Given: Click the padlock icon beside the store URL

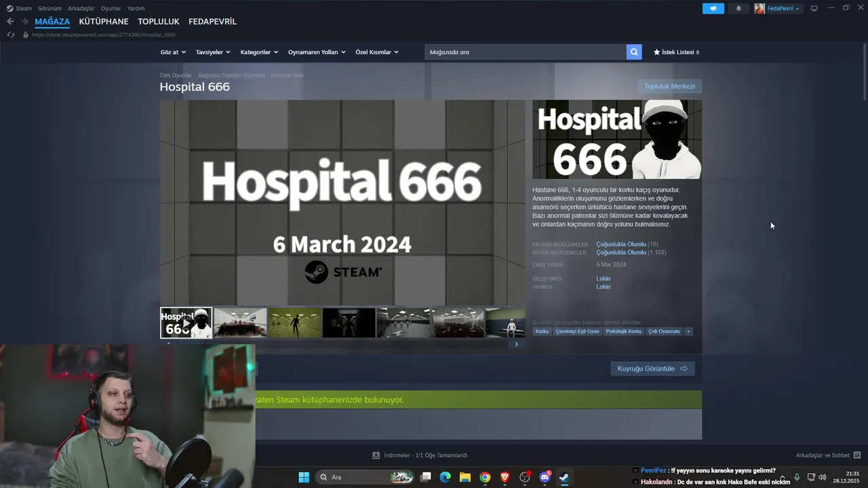Looking at the screenshot, I should point(26,35).
